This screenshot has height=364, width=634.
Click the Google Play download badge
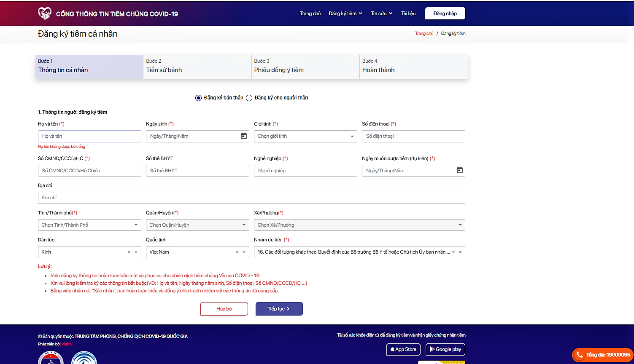[445, 349]
